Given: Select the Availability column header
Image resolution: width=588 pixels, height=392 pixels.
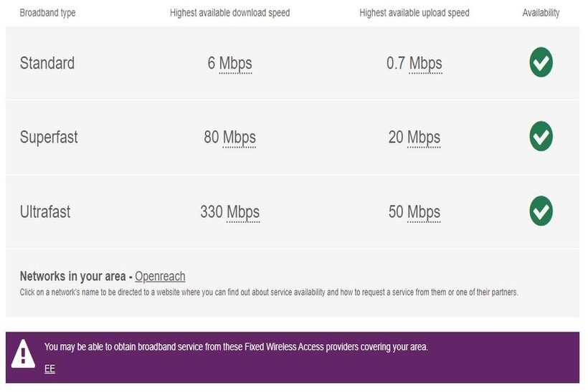Looking at the screenshot, I should [x=541, y=13].
